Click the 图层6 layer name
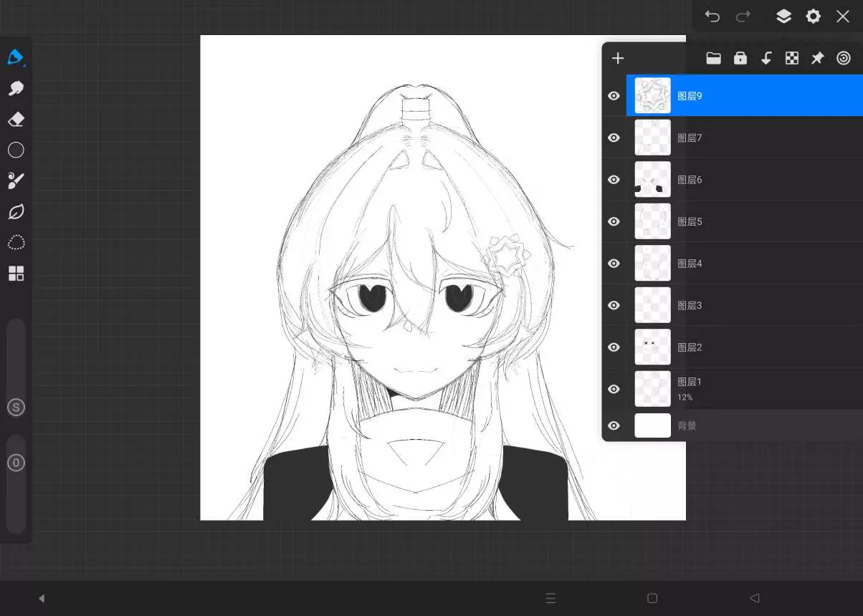 [x=690, y=179]
